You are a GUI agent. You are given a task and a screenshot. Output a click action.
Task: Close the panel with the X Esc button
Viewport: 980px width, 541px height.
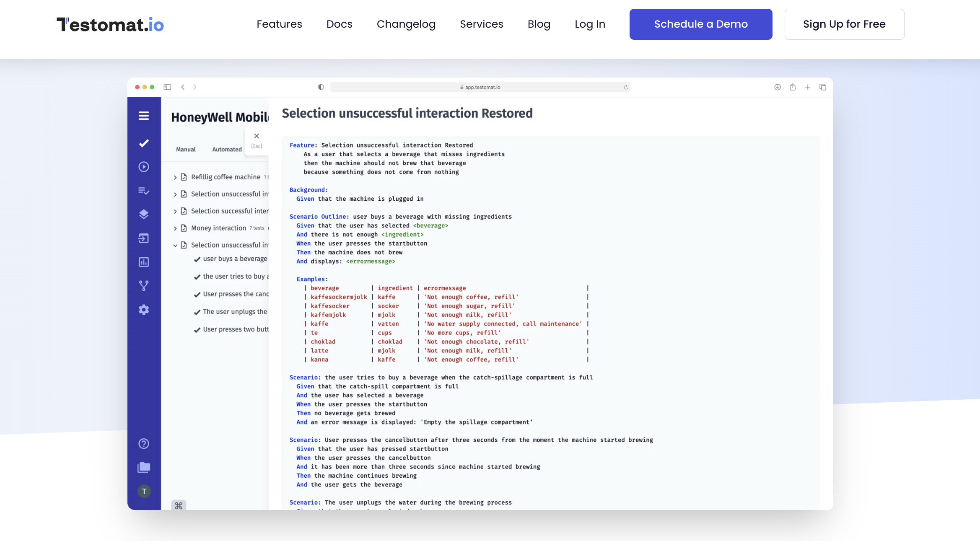coord(257,136)
